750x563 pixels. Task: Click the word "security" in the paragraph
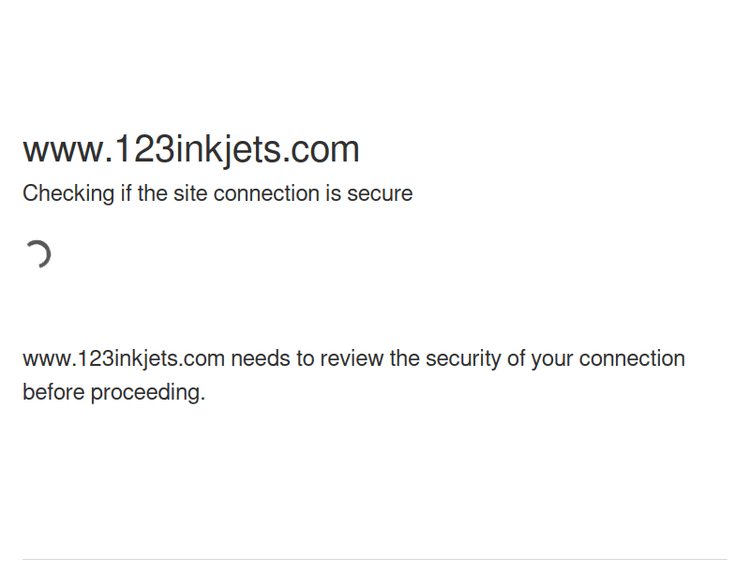pos(463,358)
